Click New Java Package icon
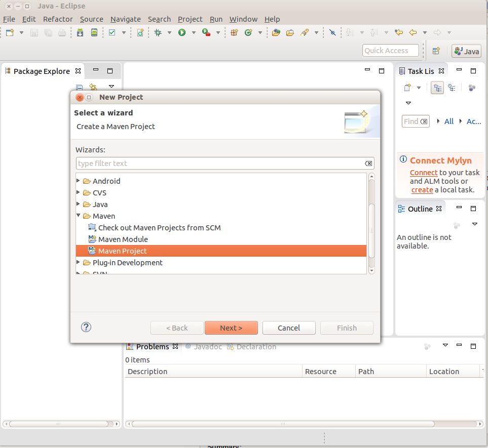The height and width of the screenshot is (448, 488). pos(234,32)
